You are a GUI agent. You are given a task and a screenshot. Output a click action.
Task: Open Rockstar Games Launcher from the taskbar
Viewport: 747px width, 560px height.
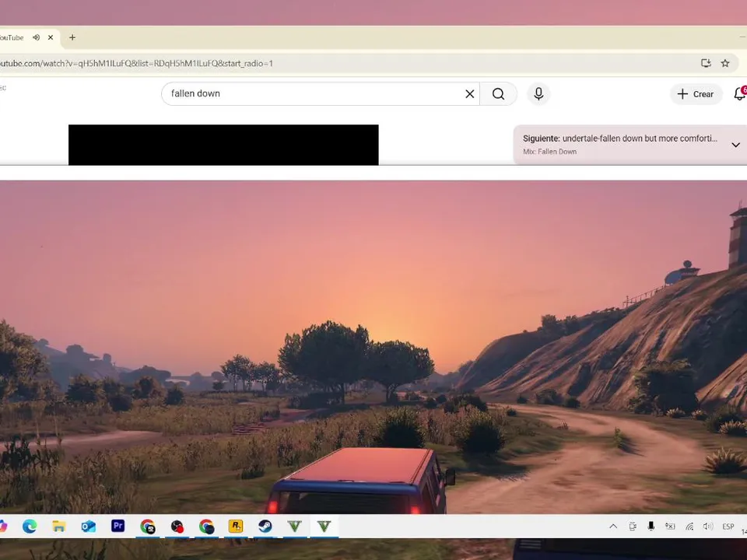pyautogui.click(x=236, y=527)
